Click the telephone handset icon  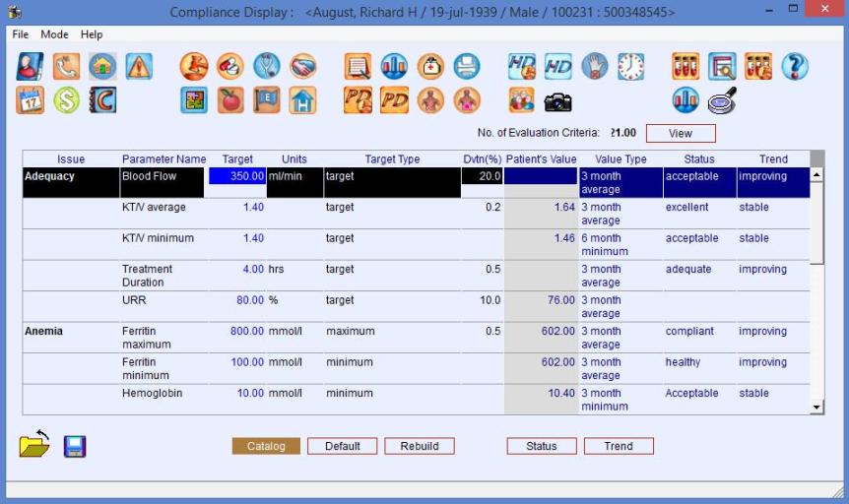click(x=67, y=67)
